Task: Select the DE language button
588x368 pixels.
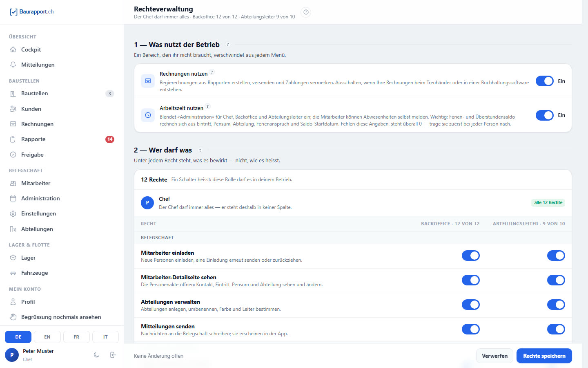Action: (18, 337)
